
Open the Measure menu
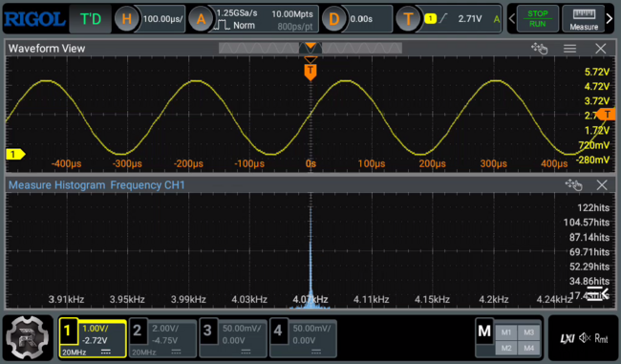[584, 18]
